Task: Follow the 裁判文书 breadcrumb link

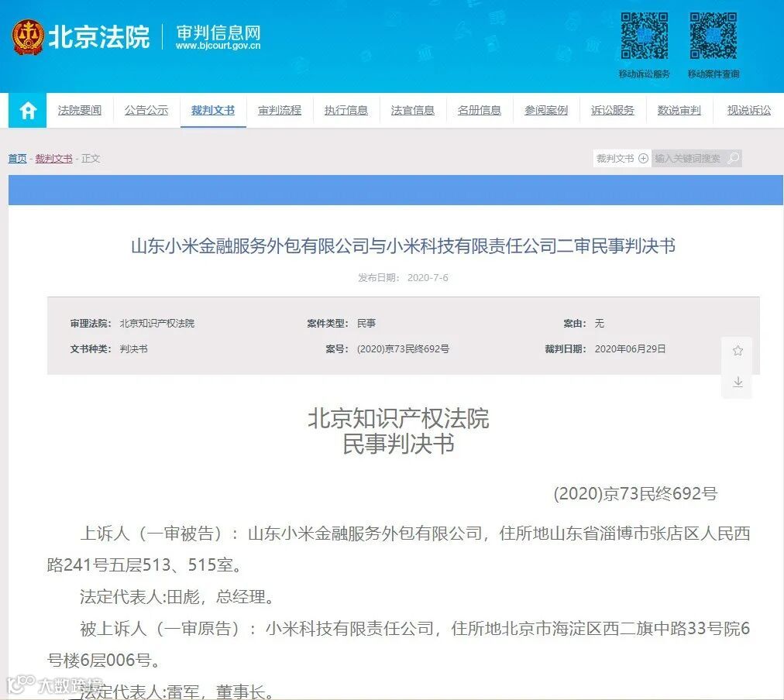Action: pyautogui.click(x=53, y=159)
